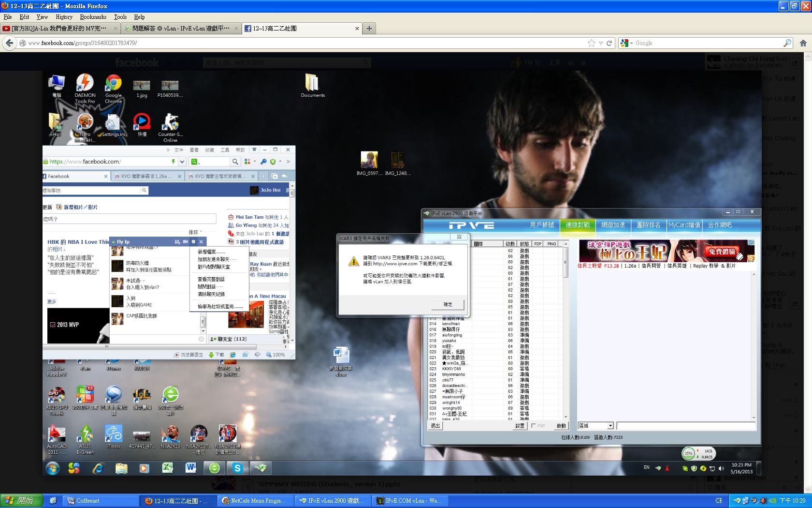This screenshot has width=812, height=508.
Task: Click 確定 button in WAR3 warning dialog
Action: (448, 304)
